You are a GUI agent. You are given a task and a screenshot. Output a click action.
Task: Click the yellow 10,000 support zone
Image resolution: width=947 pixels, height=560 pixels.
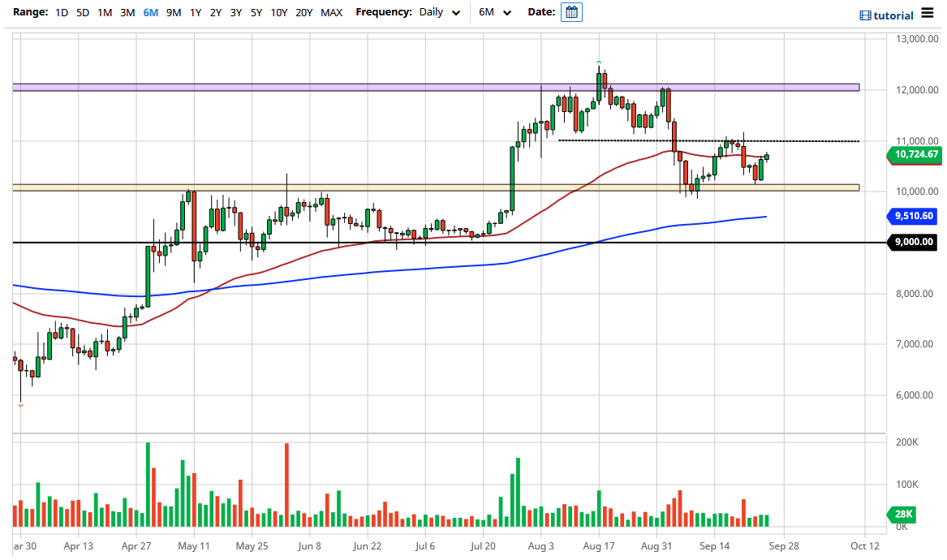pyautogui.click(x=436, y=187)
